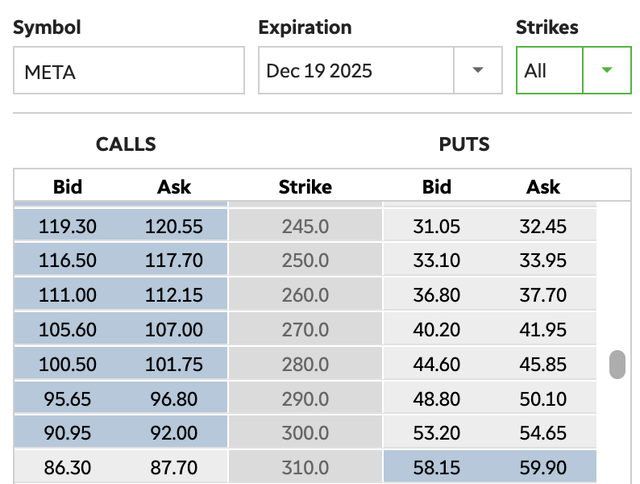Click the calls Bid column header
Screen dimensions: 640x484
[x=68, y=187]
